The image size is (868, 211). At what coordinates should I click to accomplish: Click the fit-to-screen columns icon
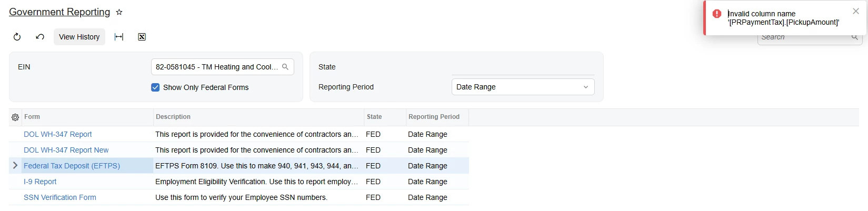pos(119,37)
